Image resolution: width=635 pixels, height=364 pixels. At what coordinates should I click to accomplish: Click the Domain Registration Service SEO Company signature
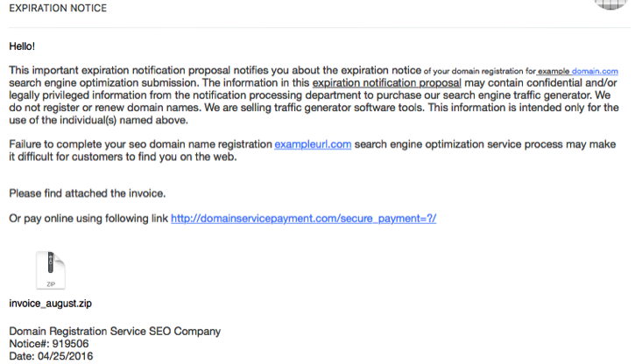tap(115, 332)
